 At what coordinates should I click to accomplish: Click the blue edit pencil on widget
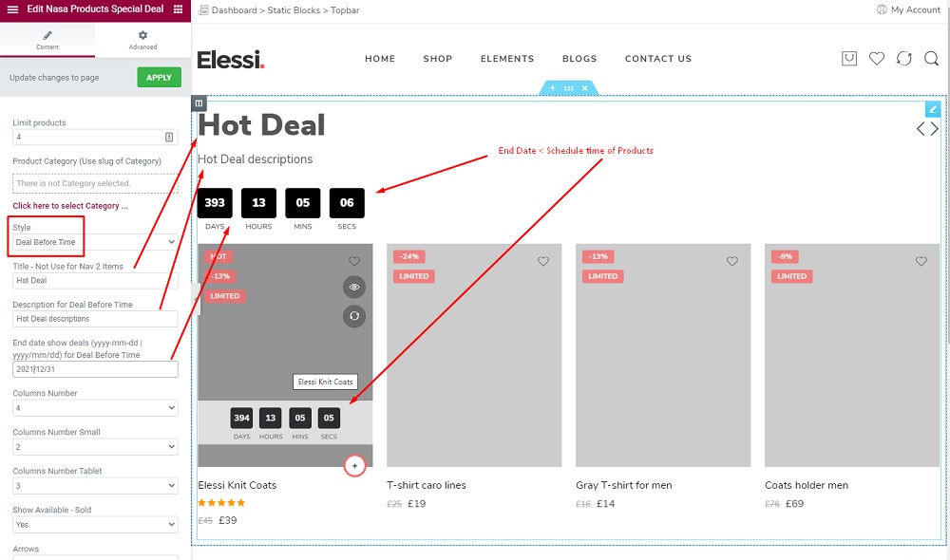pos(933,109)
